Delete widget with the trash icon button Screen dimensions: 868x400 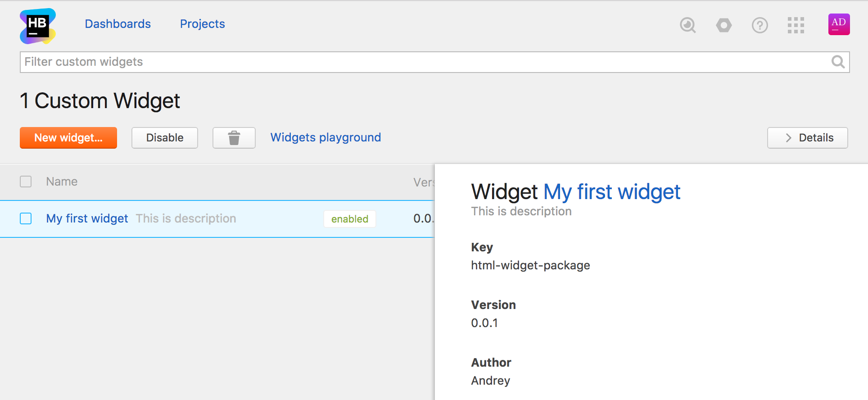234,138
